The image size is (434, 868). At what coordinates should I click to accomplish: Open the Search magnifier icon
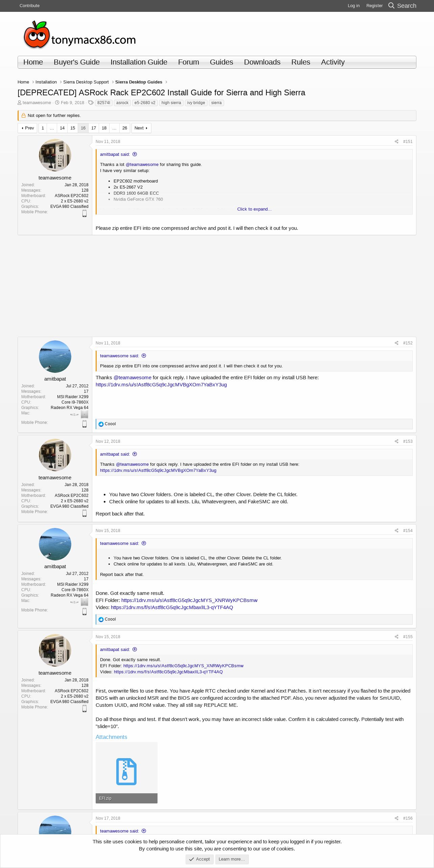click(x=391, y=5)
